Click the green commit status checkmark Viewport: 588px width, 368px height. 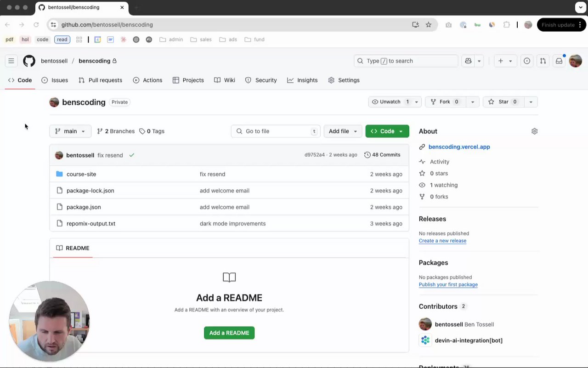tap(131, 155)
